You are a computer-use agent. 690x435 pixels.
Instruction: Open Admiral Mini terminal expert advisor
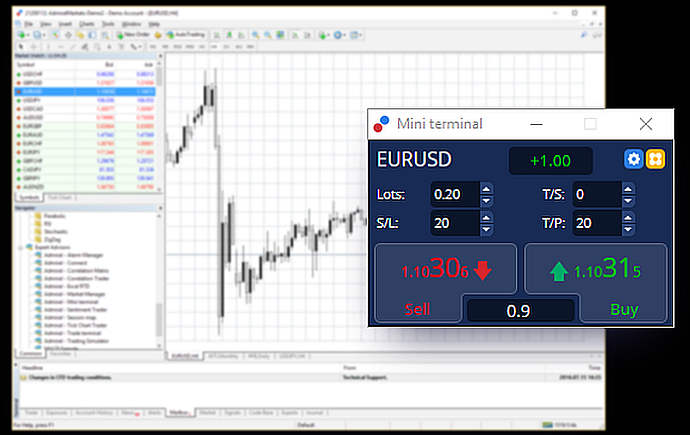tap(70, 299)
